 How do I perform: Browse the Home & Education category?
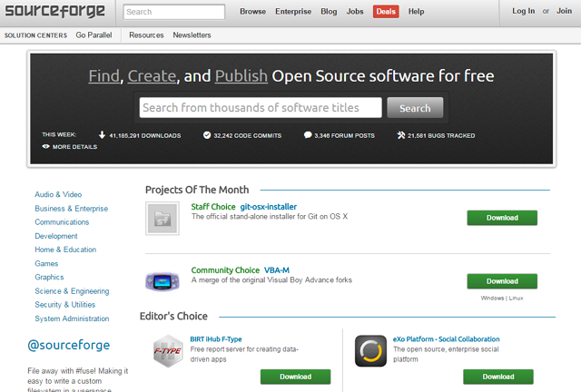tap(65, 250)
